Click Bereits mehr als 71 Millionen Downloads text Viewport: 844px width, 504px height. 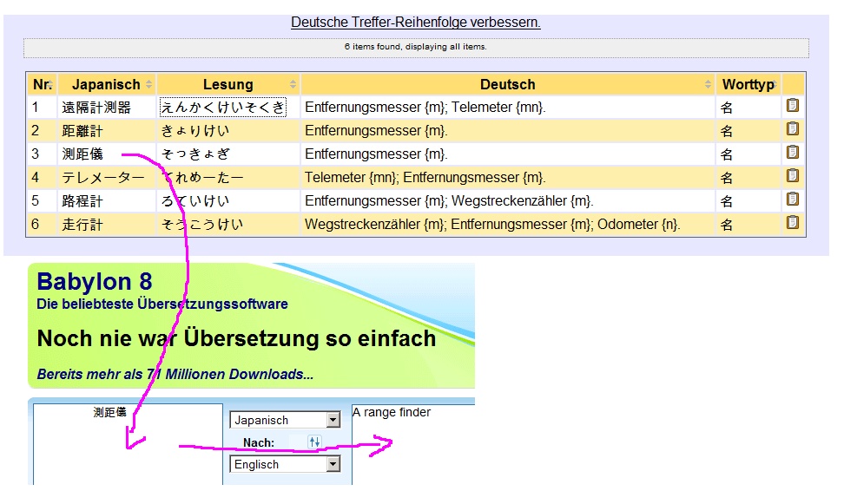click(x=175, y=375)
